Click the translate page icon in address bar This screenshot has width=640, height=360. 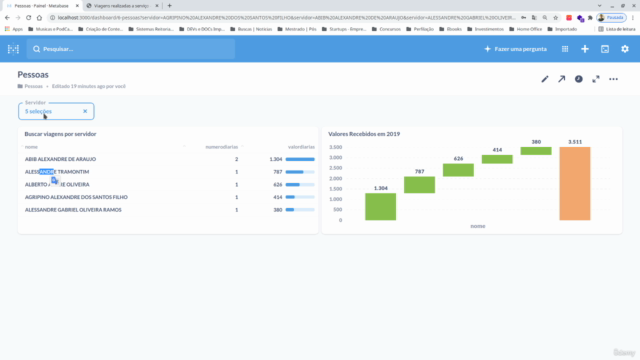534,18
